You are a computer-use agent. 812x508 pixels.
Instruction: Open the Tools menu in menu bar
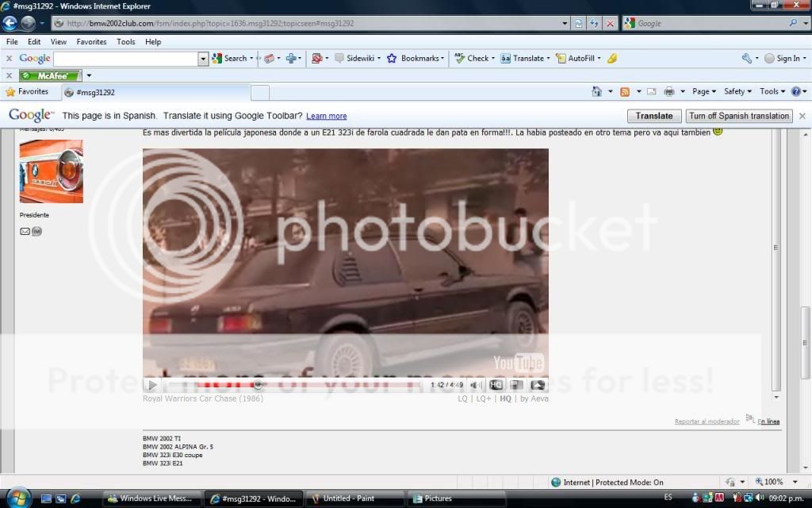point(125,42)
